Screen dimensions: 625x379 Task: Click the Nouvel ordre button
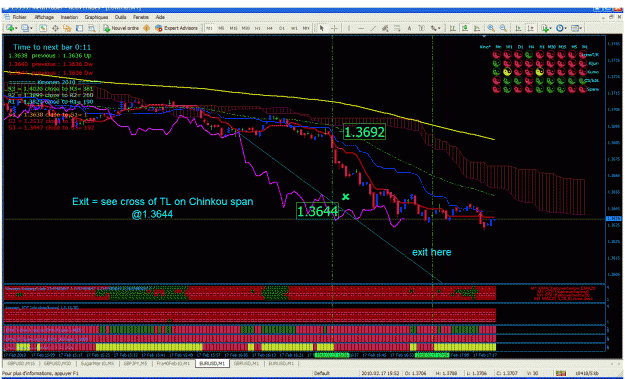(121, 28)
